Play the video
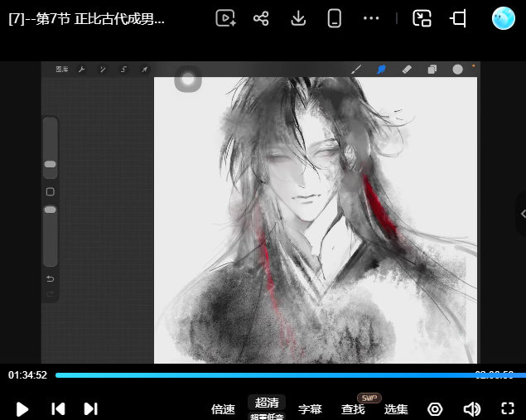 tap(22, 409)
